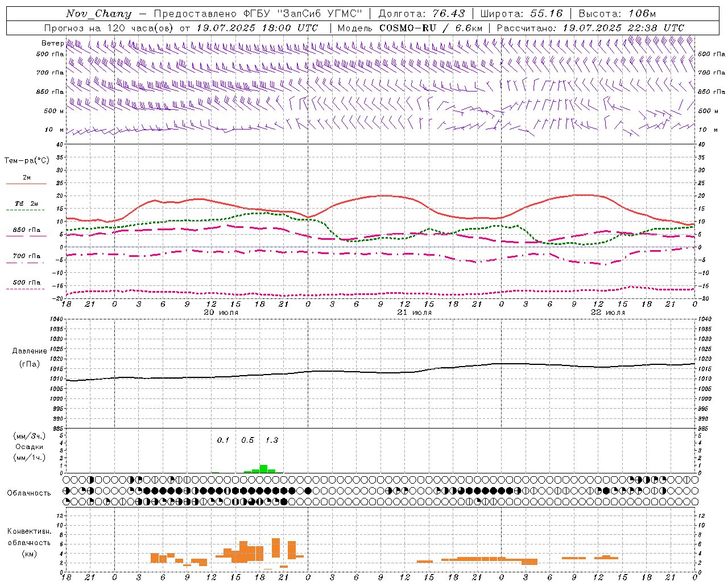Click the "(гПа)" pressure unit label
This screenshot has width=728, height=582.
pos(30,364)
